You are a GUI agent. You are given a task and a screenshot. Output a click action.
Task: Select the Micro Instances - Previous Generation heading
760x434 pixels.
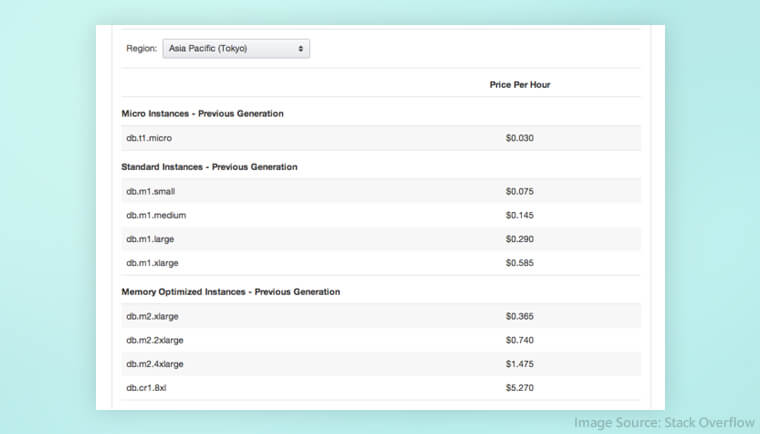pos(202,114)
